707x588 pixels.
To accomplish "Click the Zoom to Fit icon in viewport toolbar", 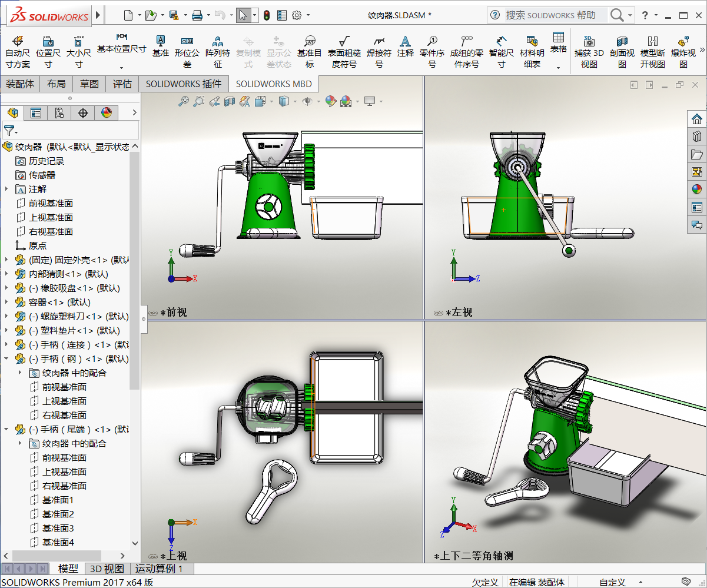I will tap(184, 101).
